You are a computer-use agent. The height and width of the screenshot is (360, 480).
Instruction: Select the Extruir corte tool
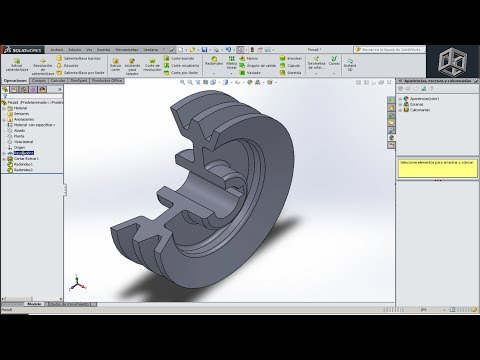(115, 65)
